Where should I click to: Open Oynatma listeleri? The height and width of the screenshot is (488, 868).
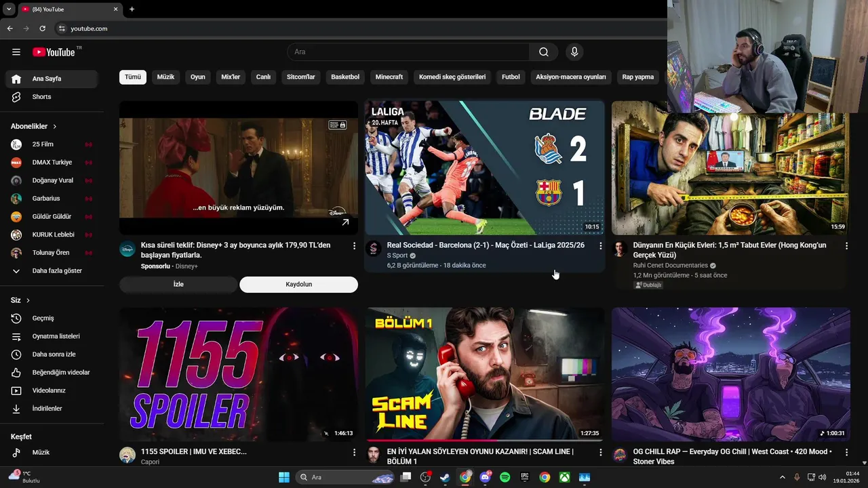point(52,336)
